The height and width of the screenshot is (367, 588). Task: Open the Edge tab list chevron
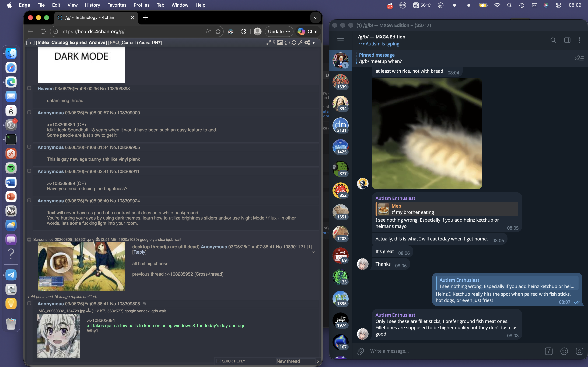click(315, 17)
